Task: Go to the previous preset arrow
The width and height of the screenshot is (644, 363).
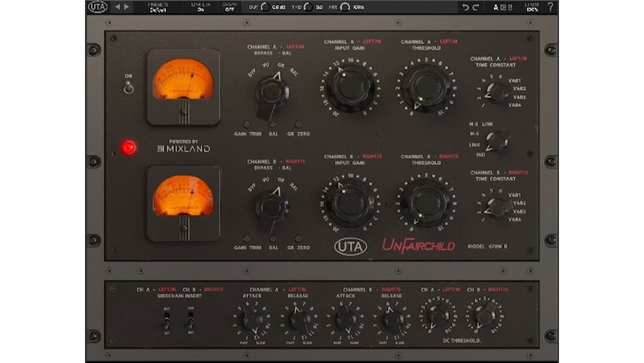Action: [x=118, y=7]
